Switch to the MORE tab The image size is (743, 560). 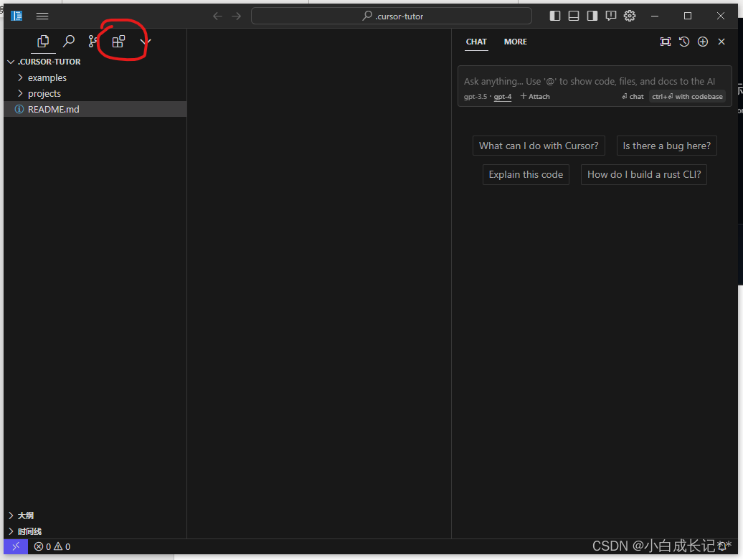click(515, 42)
